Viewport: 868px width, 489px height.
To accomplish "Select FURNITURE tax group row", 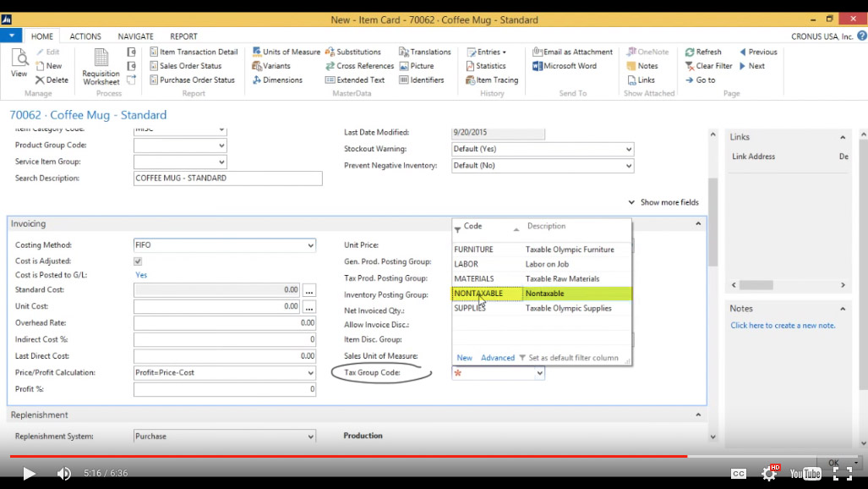I will (542, 250).
